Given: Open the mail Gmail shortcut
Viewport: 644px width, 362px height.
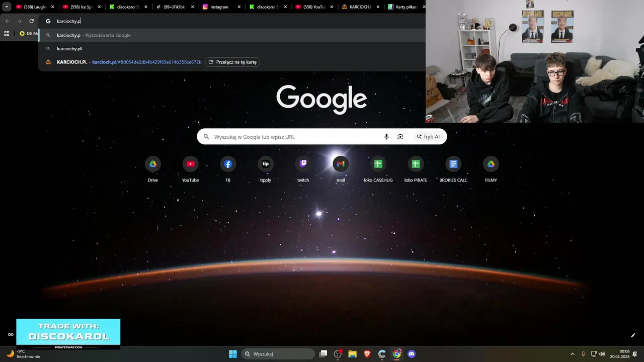Looking at the screenshot, I should pos(341,164).
